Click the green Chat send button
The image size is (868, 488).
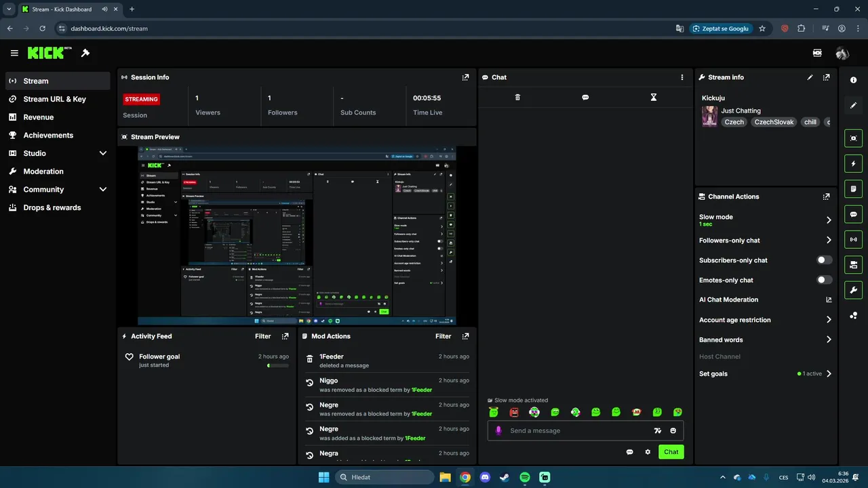click(671, 452)
